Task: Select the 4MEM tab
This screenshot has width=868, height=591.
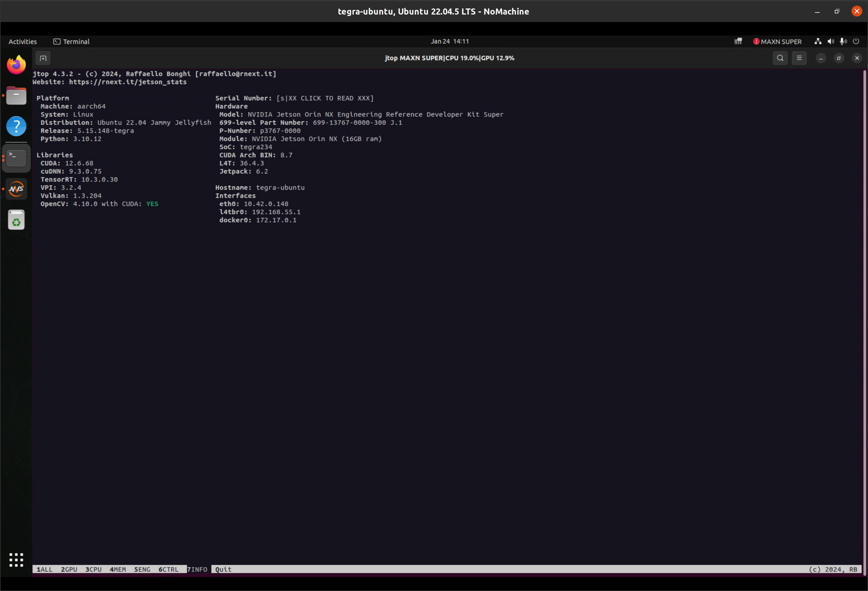Action: 118,569
